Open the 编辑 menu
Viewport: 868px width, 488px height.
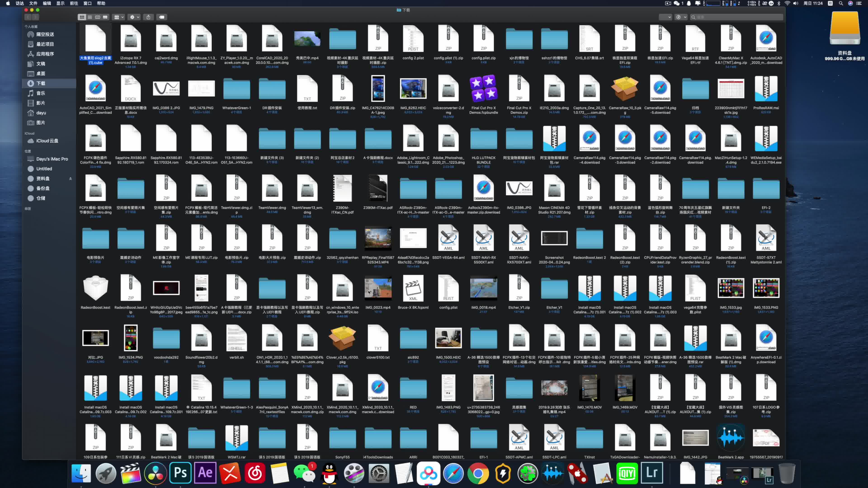tap(47, 3)
